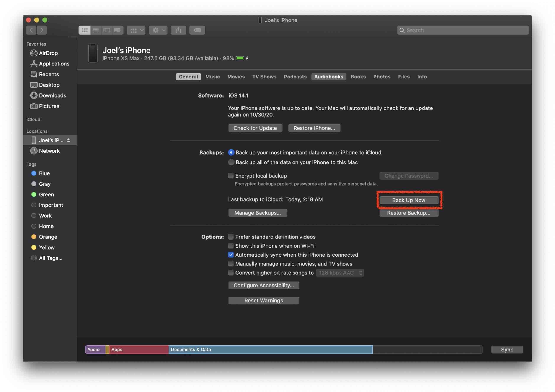Open Recents in the sidebar

[x=44, y=74]
